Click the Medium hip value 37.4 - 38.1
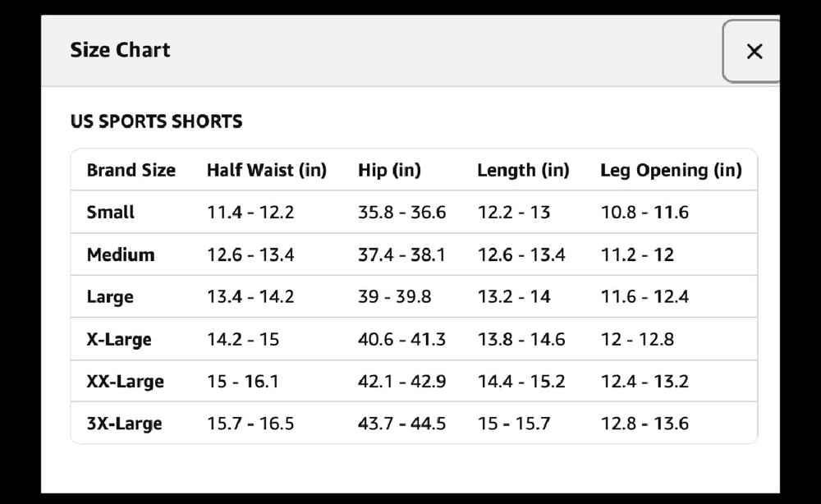The width and height of the screenshot is (821, 504). (401, 254)
